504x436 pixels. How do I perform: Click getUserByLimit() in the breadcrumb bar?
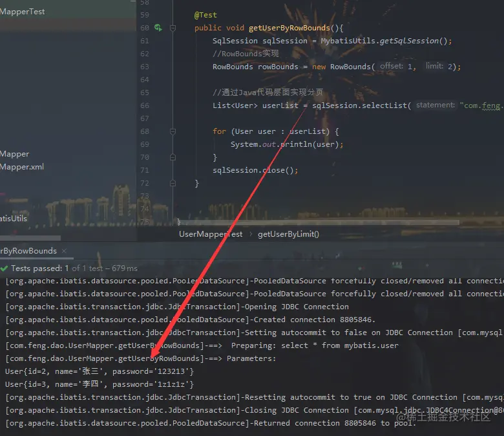click(288, 234)
